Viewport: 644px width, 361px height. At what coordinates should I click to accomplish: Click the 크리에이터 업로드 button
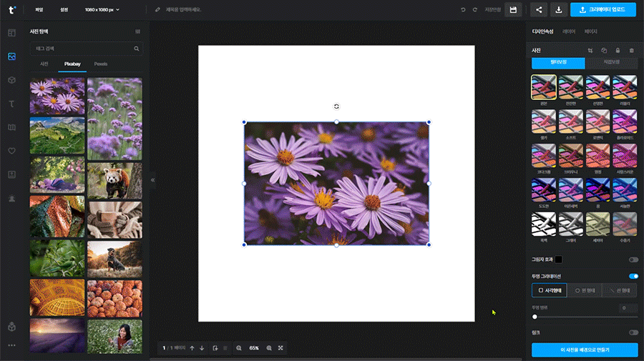(x=602, y=9)
